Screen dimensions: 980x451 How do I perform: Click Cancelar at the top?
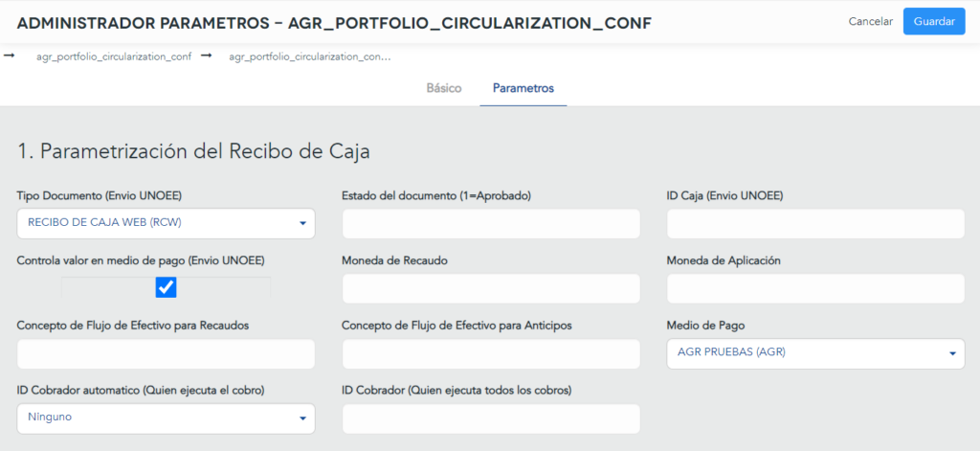pyautogui.click(x=871, y=21)
